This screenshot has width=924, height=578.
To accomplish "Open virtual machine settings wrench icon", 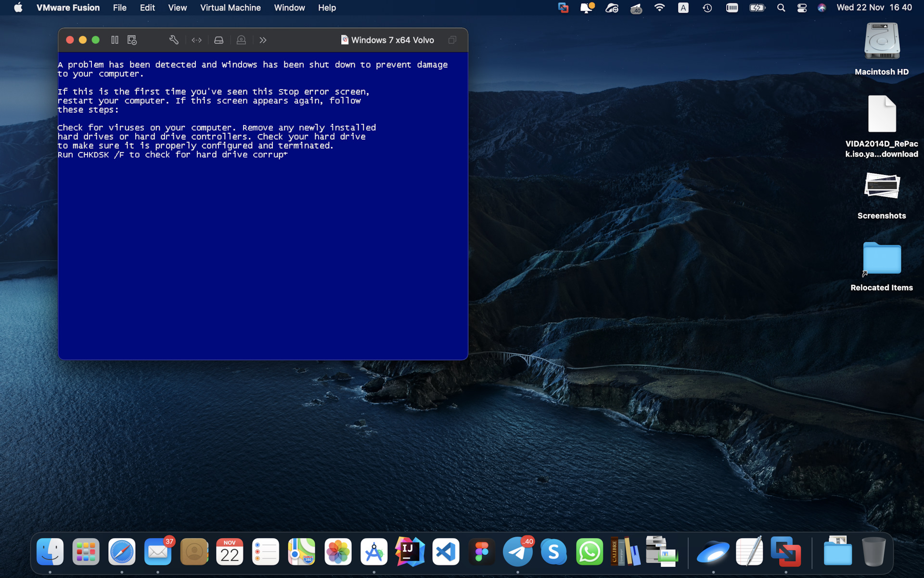I will tap(174, 40).
